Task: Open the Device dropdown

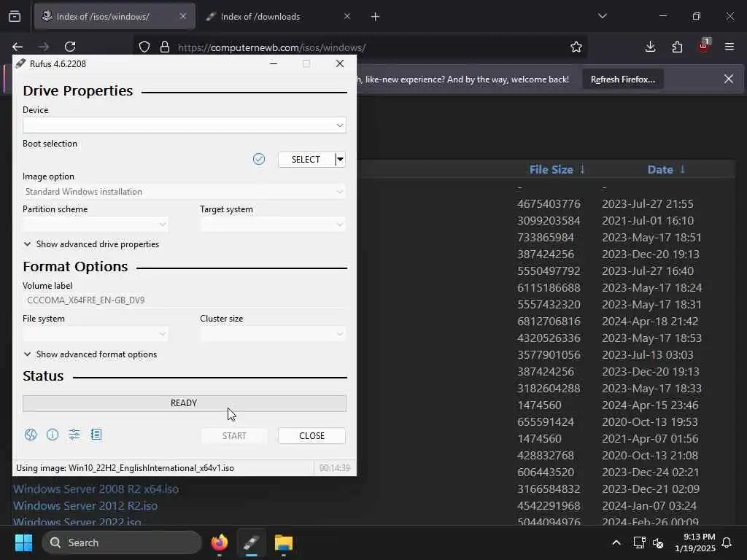Action: [x=185, y=125]
